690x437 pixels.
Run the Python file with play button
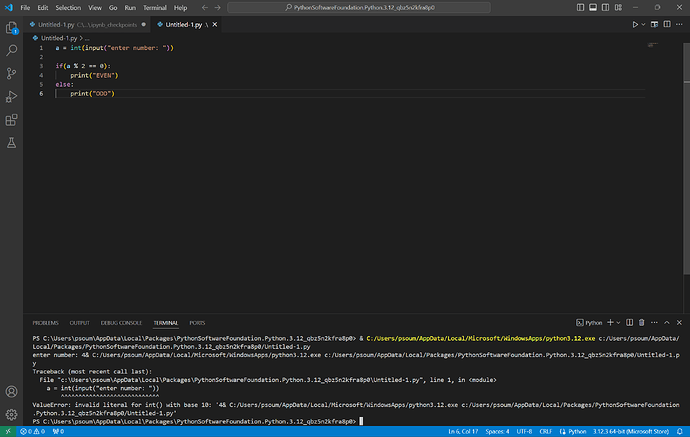coord(635,25)
